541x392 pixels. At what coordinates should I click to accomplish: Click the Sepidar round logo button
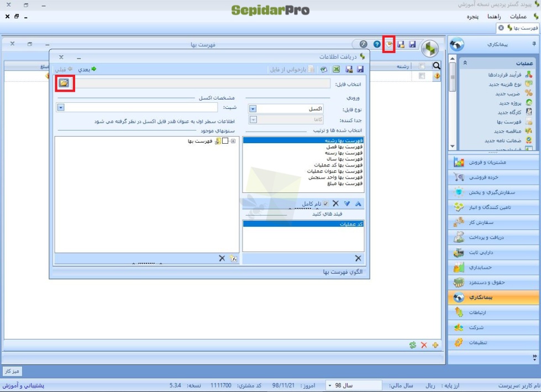coord(430,49)
